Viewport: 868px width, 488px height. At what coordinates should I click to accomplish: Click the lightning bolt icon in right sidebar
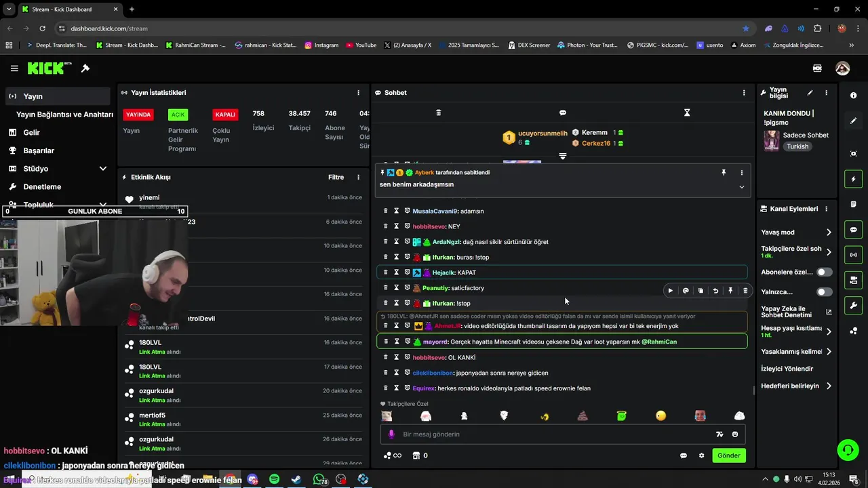853,179
